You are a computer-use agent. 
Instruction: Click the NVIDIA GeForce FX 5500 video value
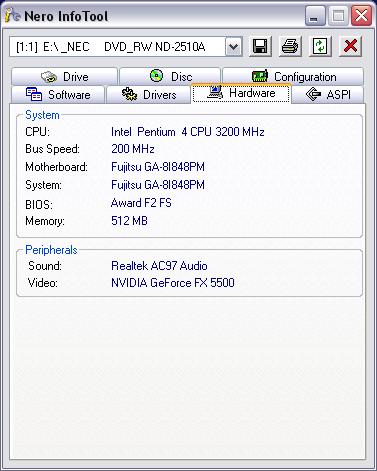tap(173, 283)
